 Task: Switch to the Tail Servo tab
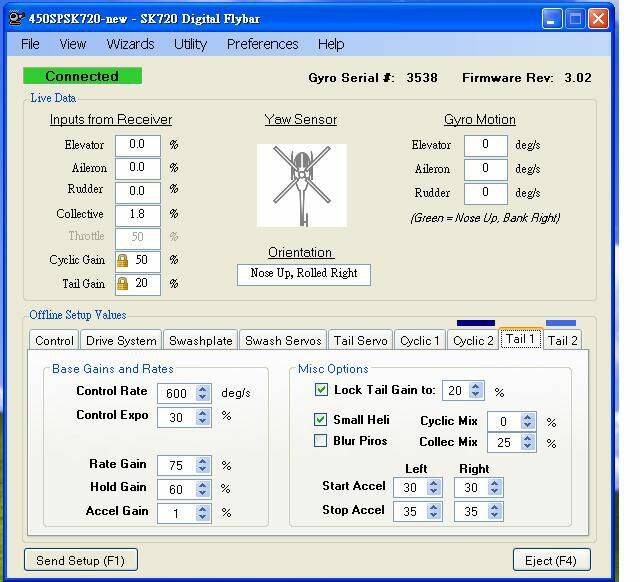[x=360, y=340]
